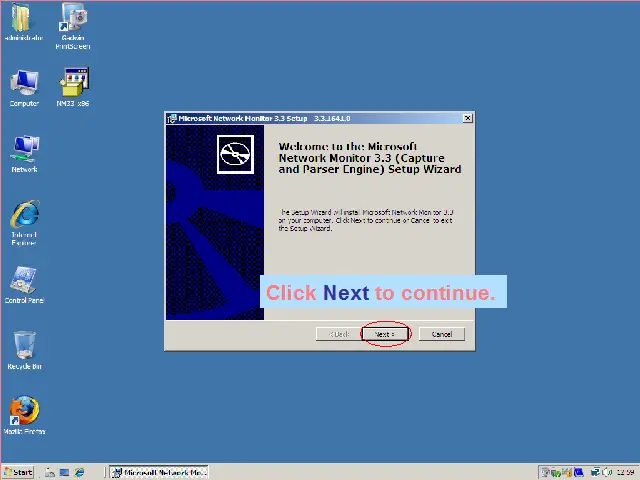
Task: Click the Welcome heading text in the wizard
Action: tap(369, 158)
